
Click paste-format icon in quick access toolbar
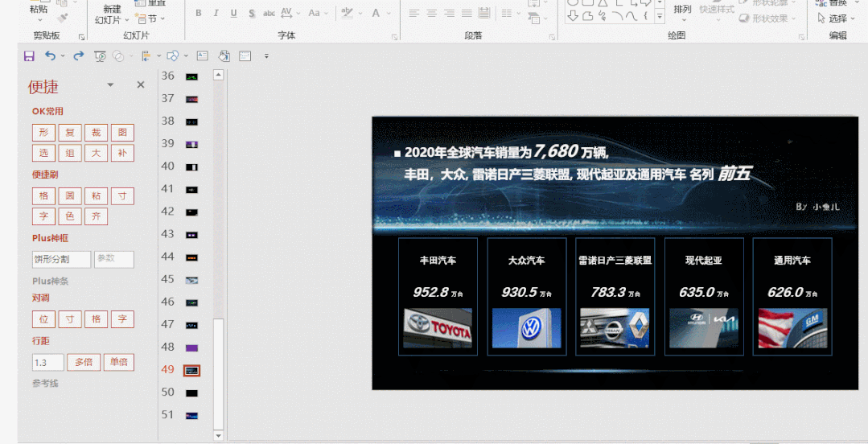click(224, 56)
